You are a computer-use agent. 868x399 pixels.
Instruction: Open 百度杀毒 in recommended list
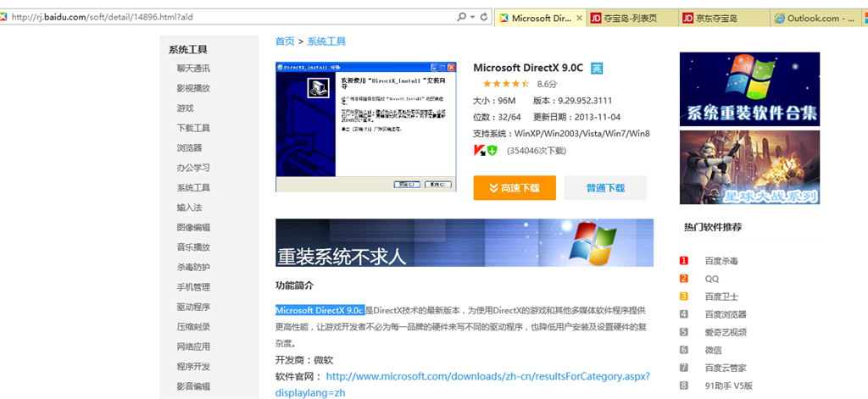[x=721, y=261]
